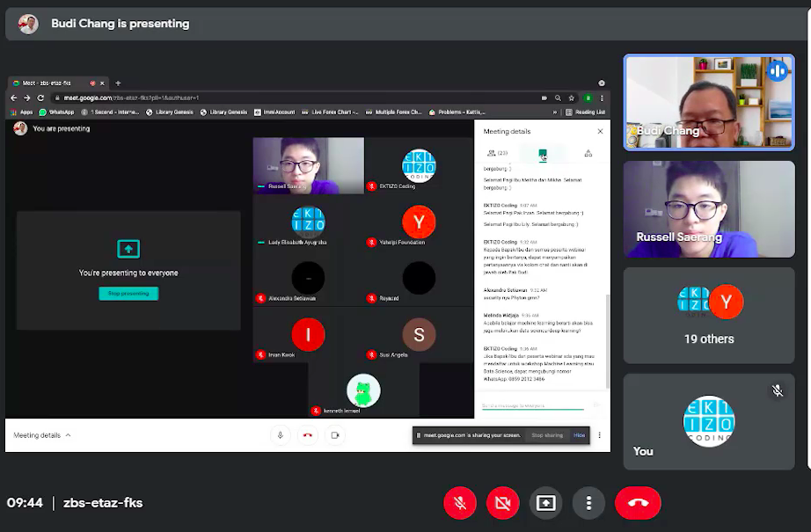Switch to the People tab showing 23

497,153
